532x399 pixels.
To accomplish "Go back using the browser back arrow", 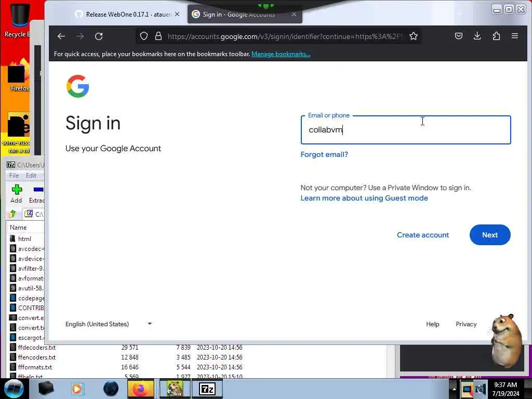I will pos(61,36).
